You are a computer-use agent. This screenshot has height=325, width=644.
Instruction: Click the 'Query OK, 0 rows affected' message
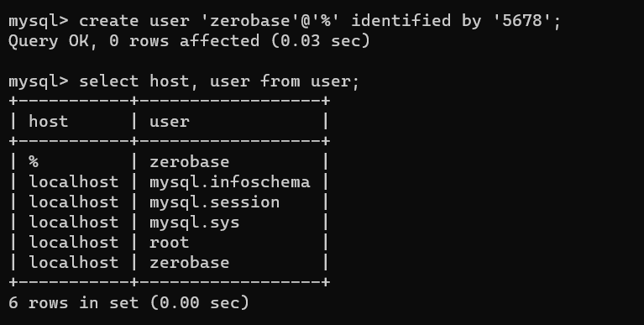[x=190, y=40]
